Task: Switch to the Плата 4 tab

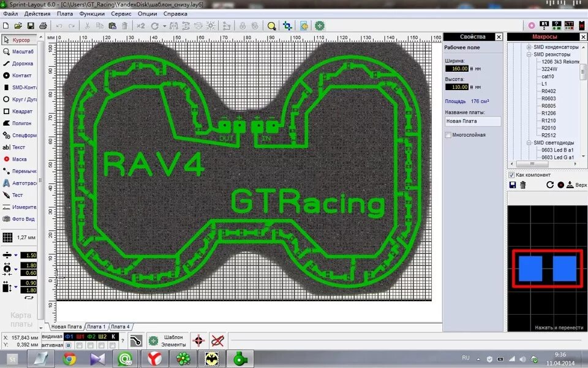Action: [121, 327]
